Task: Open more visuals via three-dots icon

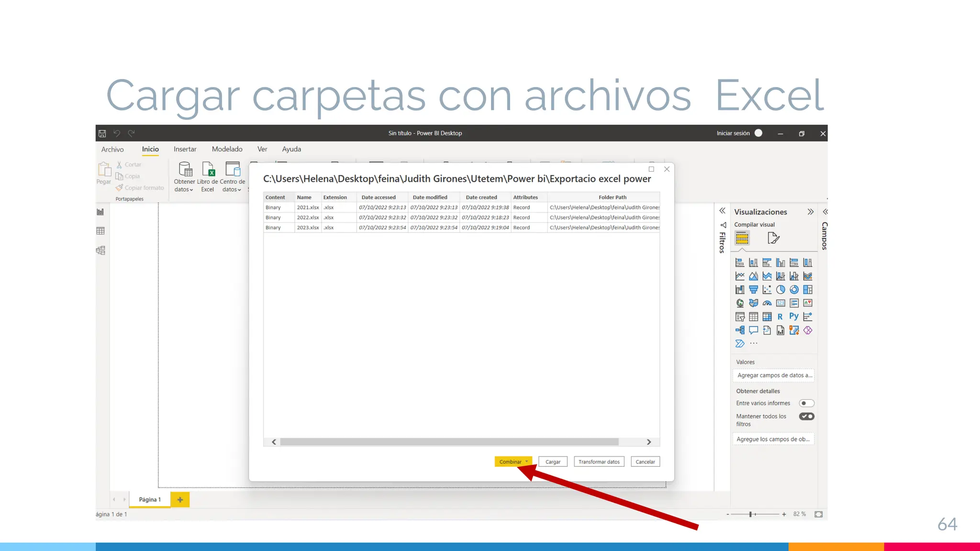Action: (754, 343)
